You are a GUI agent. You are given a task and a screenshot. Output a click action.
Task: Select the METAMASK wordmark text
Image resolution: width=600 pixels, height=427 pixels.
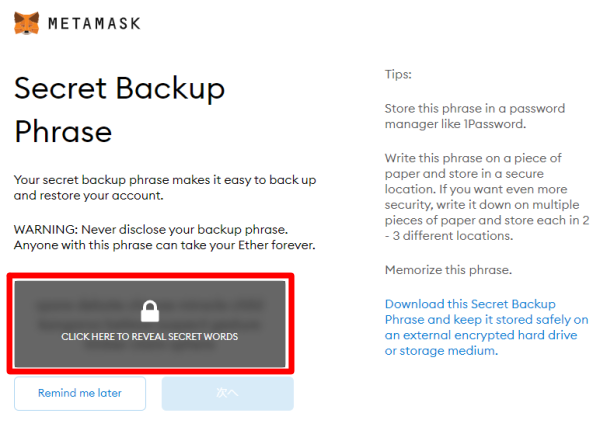click(x=94, y=24)
